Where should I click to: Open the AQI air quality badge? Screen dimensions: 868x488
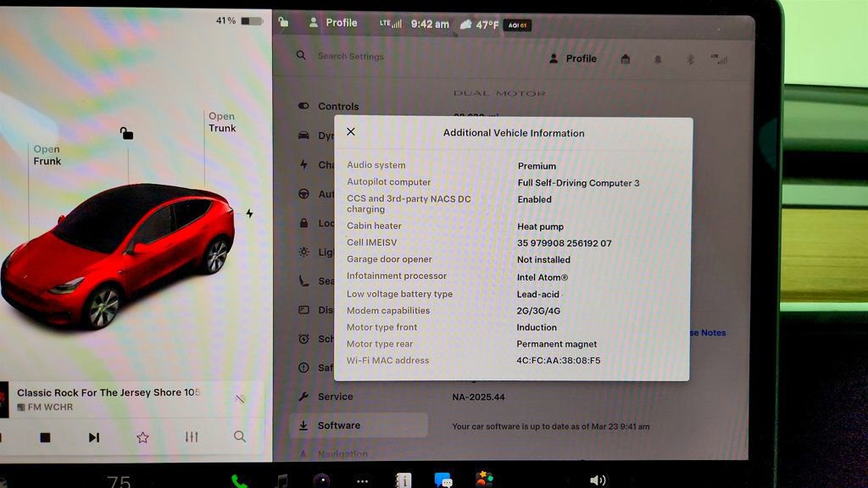click(517, 25)
